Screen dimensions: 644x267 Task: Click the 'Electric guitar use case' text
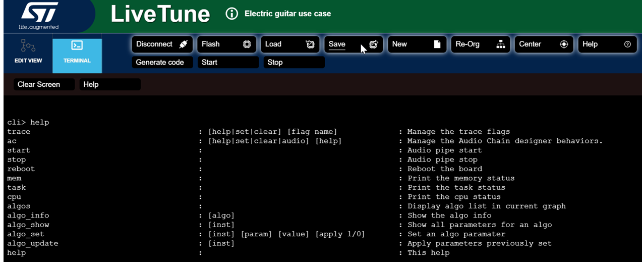[x=287, y=14]
